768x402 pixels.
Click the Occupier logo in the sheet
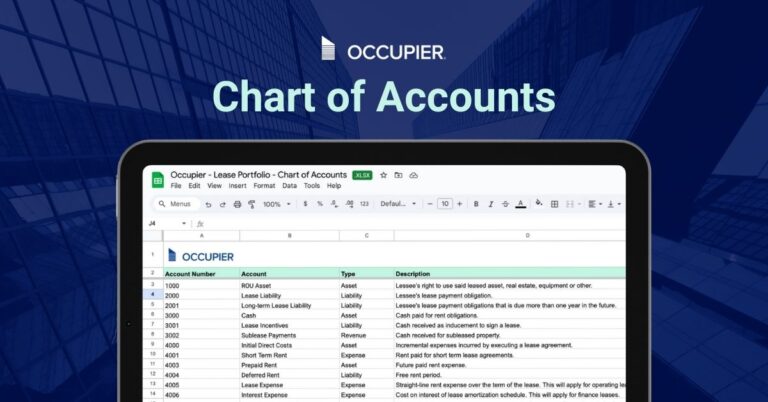click(201, 256)
